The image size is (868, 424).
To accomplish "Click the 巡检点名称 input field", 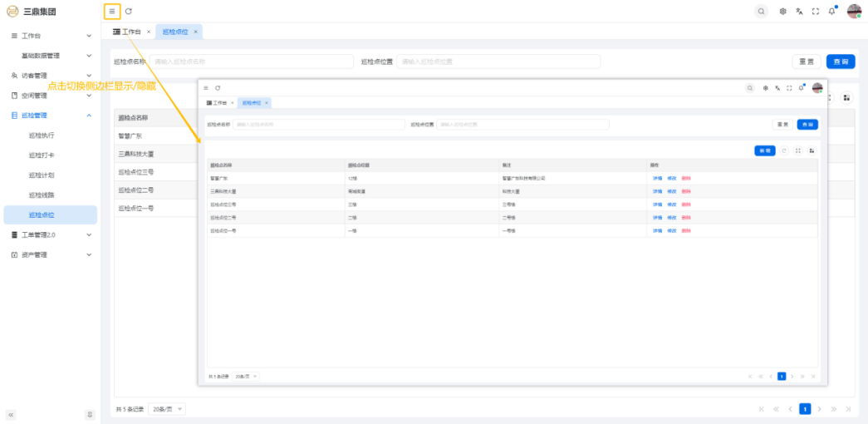I will pyautogui.click(x=249, y=62).
